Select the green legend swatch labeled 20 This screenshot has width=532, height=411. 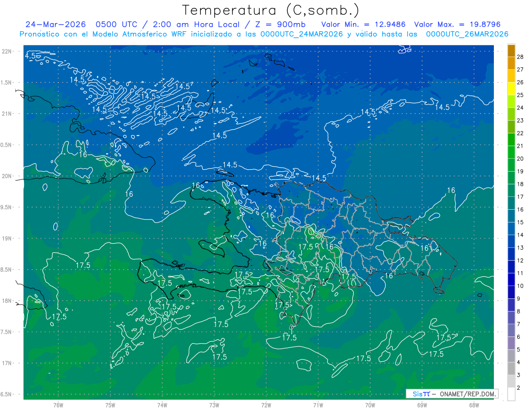tap(511, 152)
